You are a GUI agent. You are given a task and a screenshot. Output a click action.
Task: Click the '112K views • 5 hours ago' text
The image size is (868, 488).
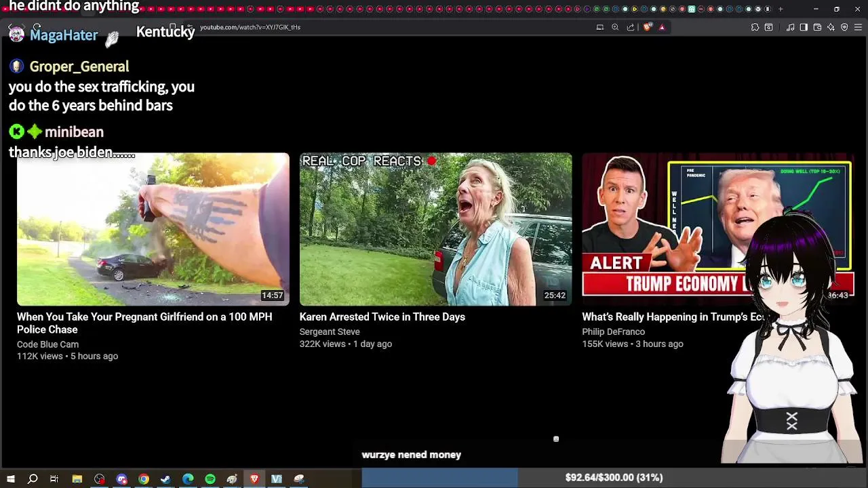(67, 356)
